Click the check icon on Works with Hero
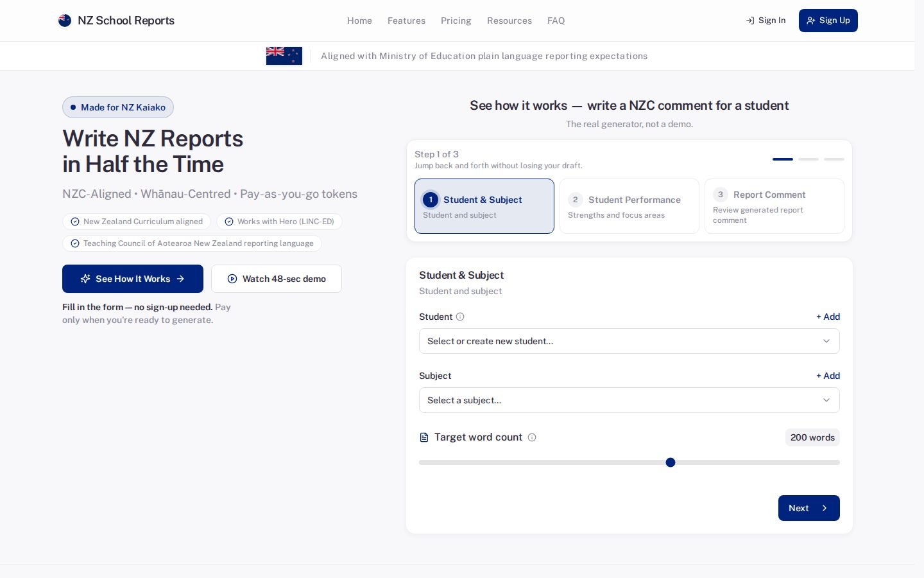The width and height of the screenshot is (924, 578). tap(229, 222)
